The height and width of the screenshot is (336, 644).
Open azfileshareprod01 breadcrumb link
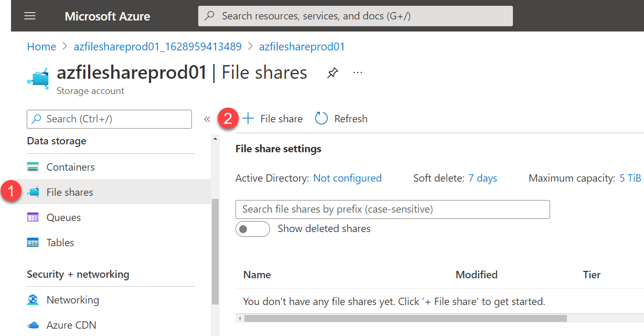coord(302,47)
